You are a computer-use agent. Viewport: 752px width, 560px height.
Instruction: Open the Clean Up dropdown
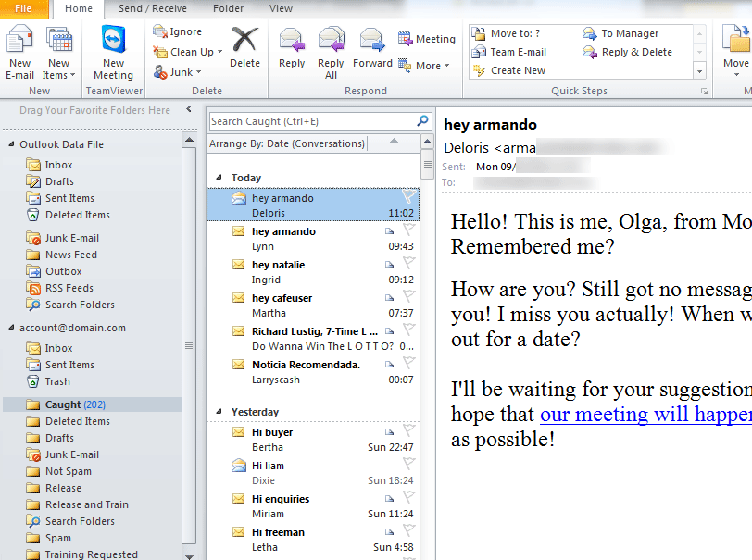(187, 52)
